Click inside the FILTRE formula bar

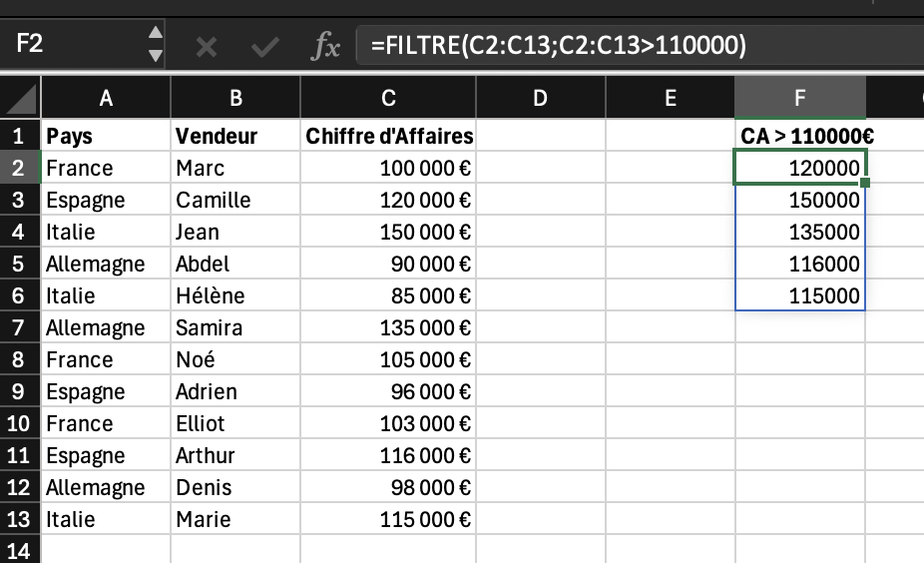(640, 45)
